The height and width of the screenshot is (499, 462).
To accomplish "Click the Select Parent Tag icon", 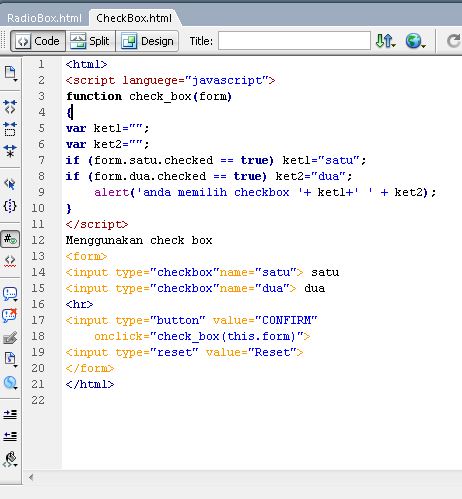I will click(10, 184).
